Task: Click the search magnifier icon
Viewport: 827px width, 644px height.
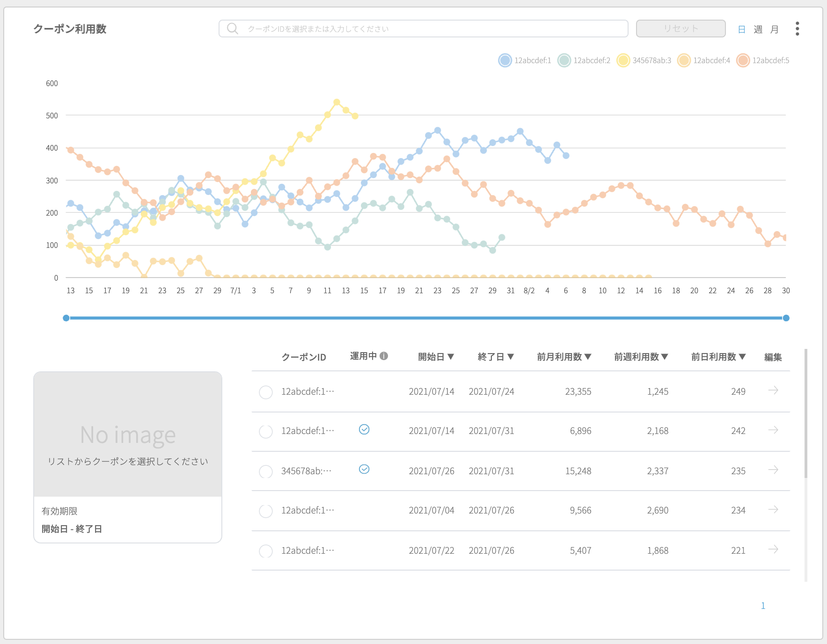Action: pos(232,29)
